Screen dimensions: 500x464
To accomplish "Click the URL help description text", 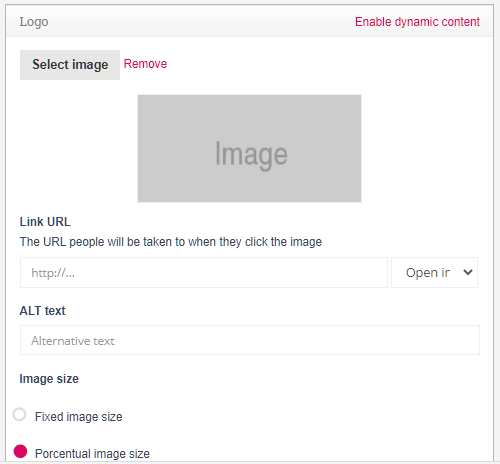I will click(171, 242).
